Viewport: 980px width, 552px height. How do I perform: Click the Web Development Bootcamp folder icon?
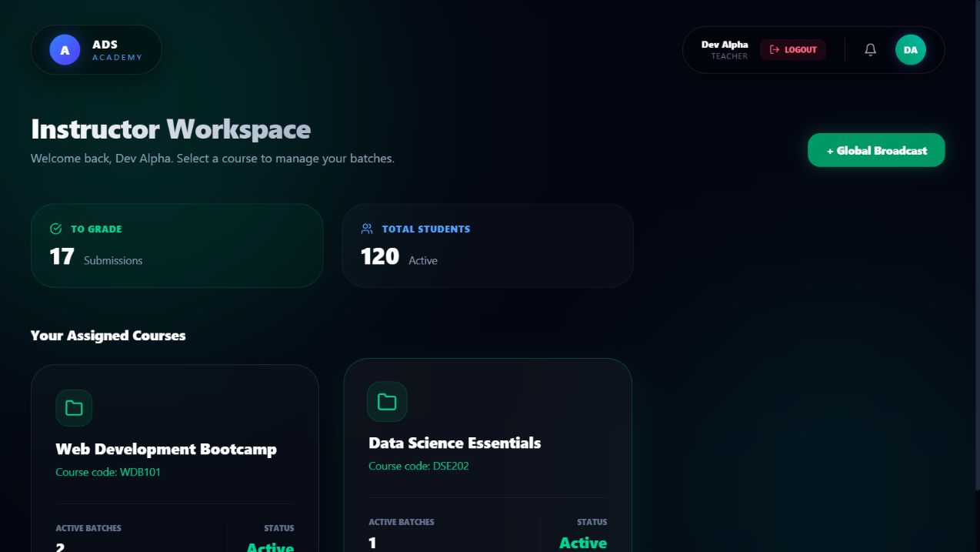click(x=74, y=408)
